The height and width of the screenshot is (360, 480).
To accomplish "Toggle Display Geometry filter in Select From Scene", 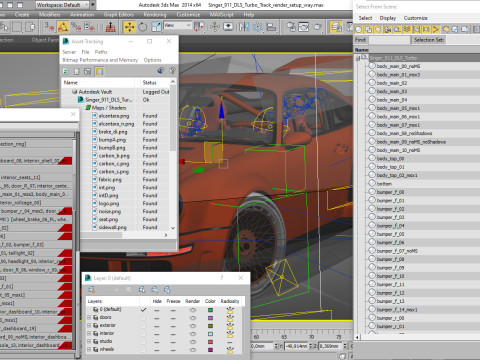I will [x=359, y=30].
